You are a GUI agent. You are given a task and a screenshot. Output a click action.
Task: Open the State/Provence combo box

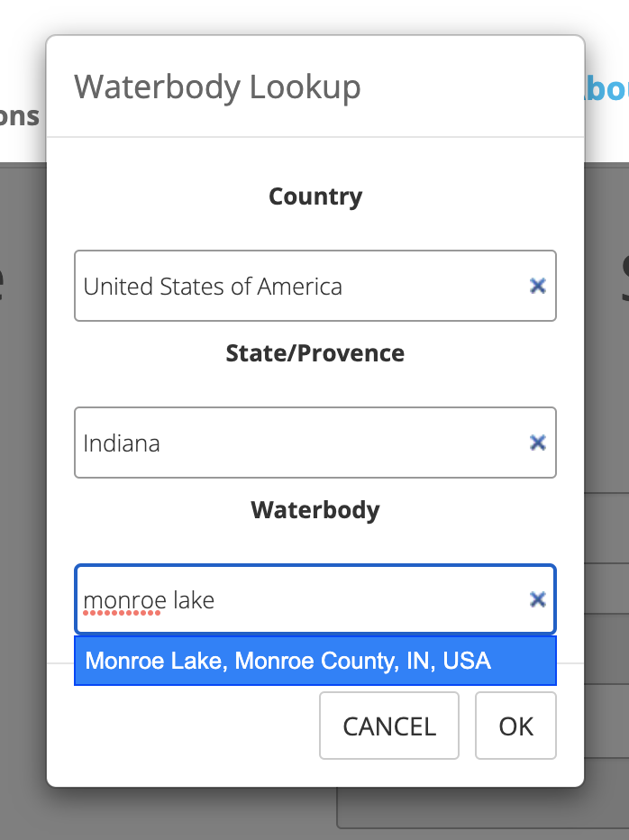(x=297, y=443)
